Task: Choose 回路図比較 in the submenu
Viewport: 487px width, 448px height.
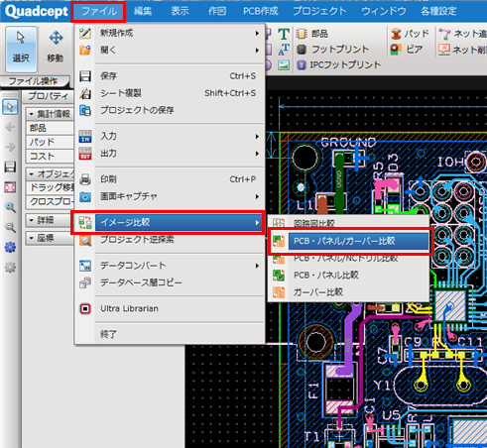Action: 349,224
